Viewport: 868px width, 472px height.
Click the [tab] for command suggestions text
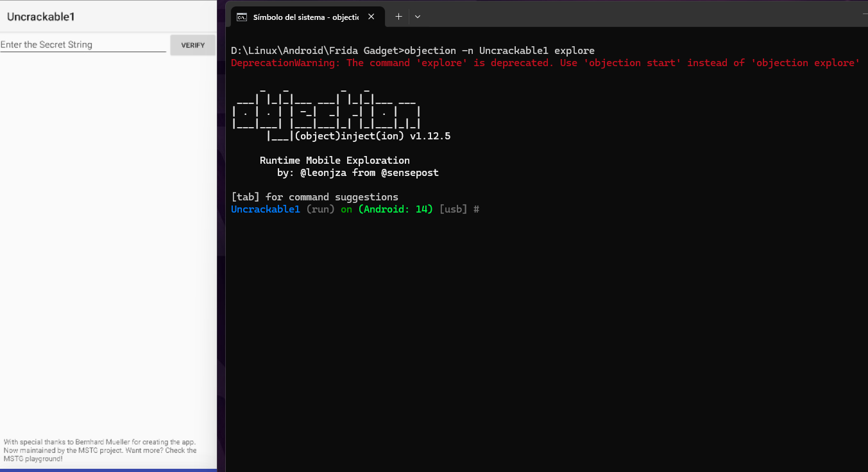point(315,197)
